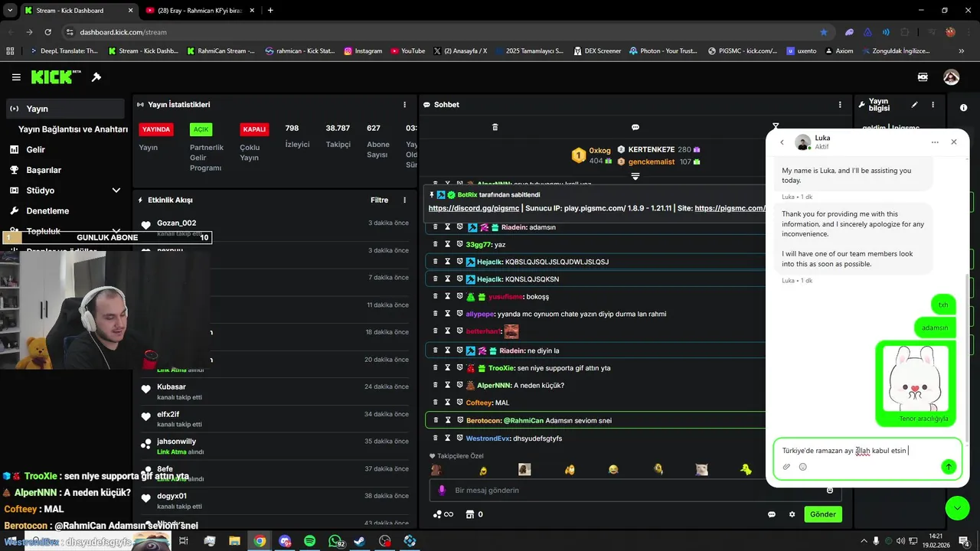Open the https://discord.gg/pigsmc link in the pinned message
980x551 pixels.
pyautogui.click(x=474, y=208)
